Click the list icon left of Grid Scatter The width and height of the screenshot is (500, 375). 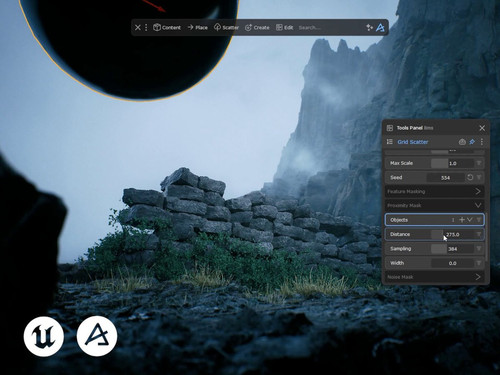[x=389, y=142]
